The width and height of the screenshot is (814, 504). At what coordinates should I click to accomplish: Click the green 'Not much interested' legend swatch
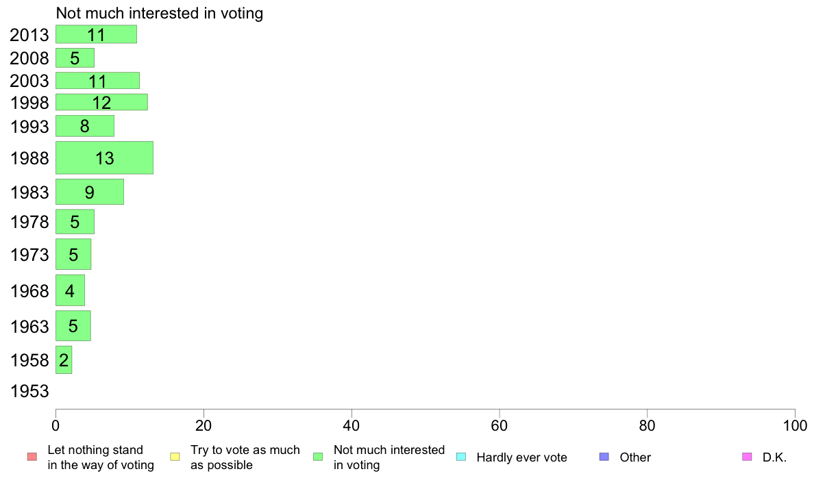[x=318, y=457]
